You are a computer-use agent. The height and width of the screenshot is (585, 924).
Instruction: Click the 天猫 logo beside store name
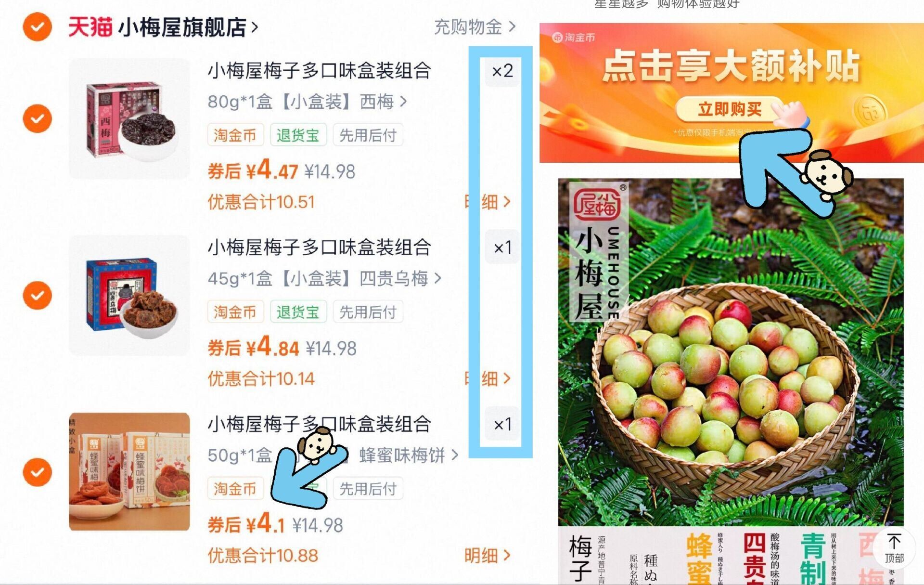click(90, 27)
